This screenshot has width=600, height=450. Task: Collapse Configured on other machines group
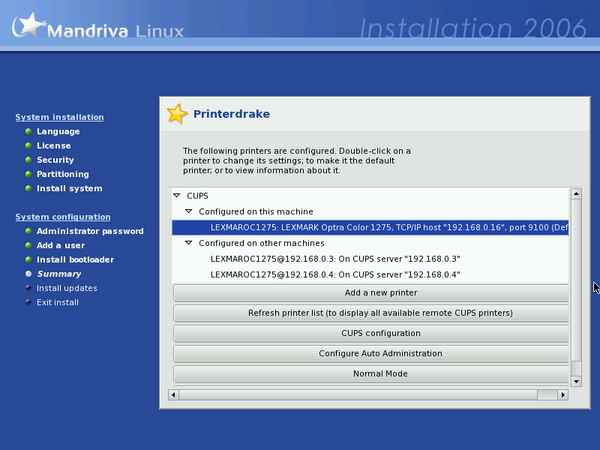(x=189, y=243)
